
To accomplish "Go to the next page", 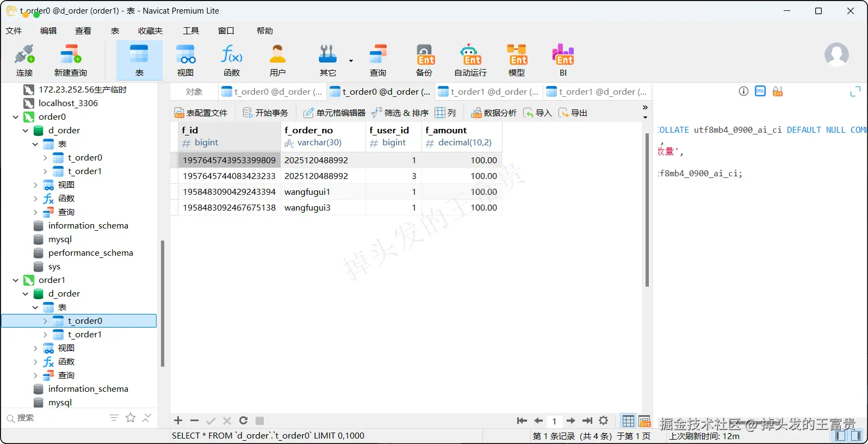I will click(x=571, y=421).
